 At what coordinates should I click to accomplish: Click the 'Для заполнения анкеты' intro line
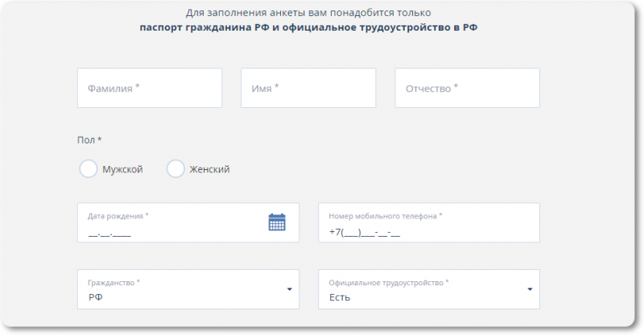pos(308,13)
